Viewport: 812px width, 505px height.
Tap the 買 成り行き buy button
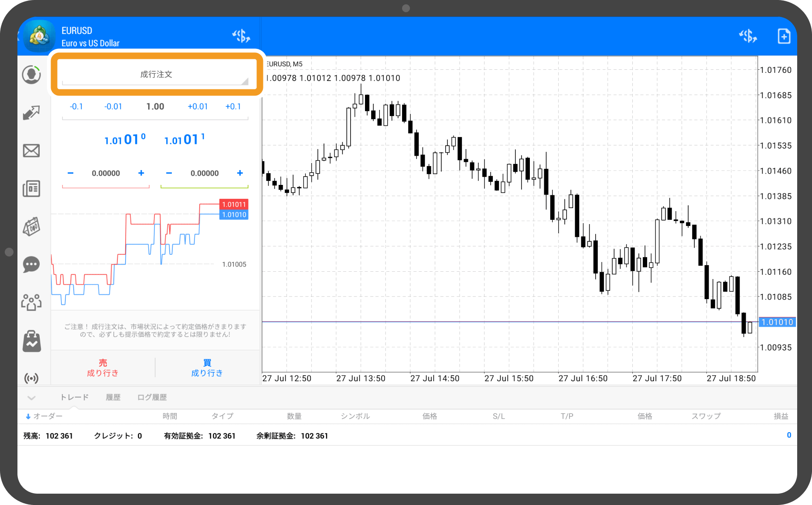tap(207, 368)
